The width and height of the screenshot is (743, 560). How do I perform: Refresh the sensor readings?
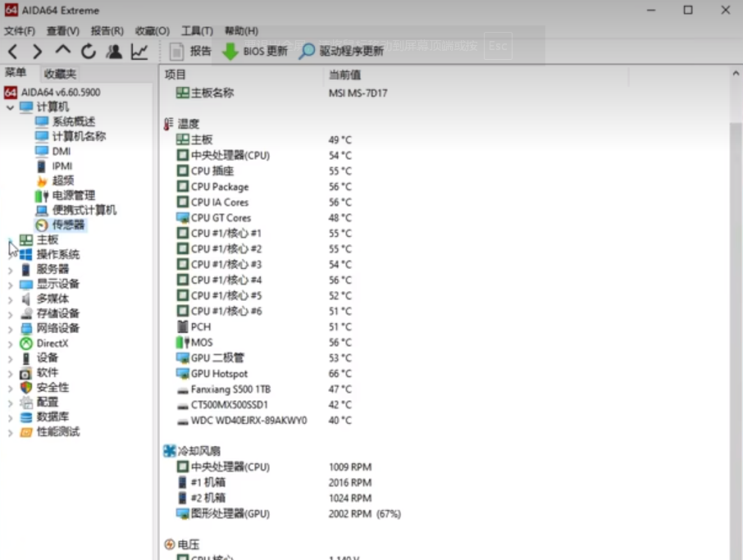pos(88,51)
